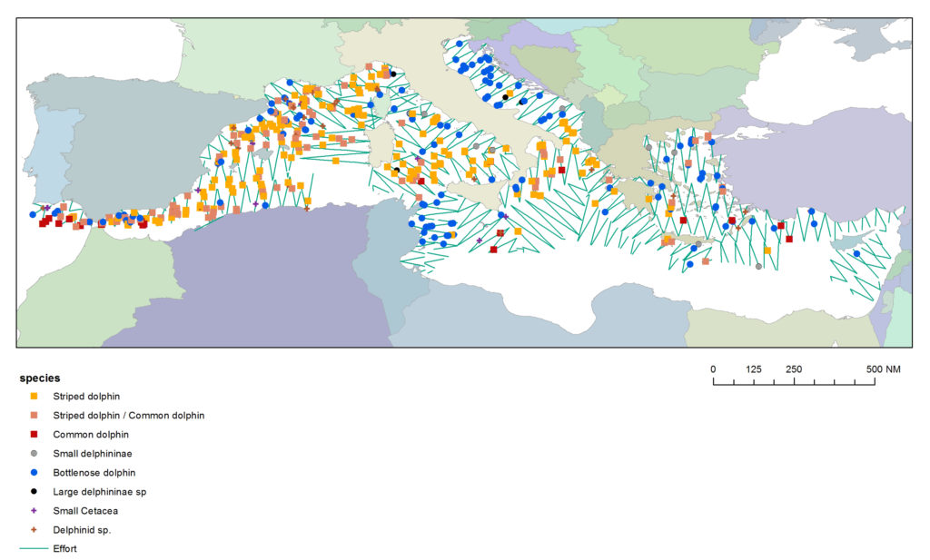Select the 'Striped dolphin / Common dolphin' label
The height and width of the screenshot is (560, 930).
pos(129,416)
